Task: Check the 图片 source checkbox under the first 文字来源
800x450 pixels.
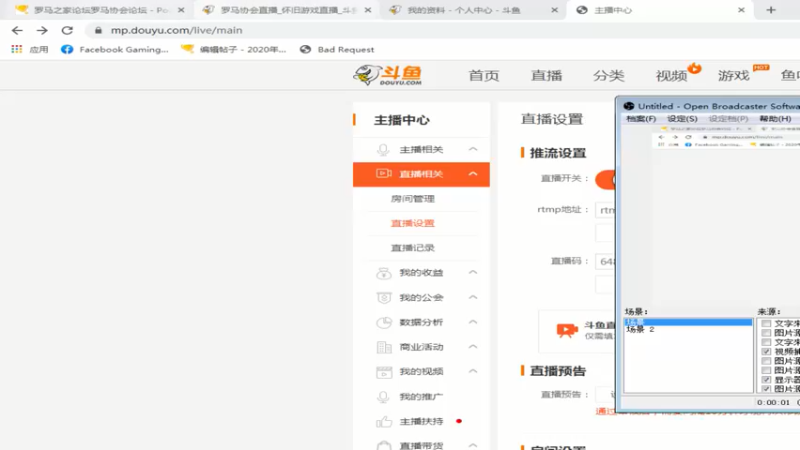Action: [x=766, y=333]
